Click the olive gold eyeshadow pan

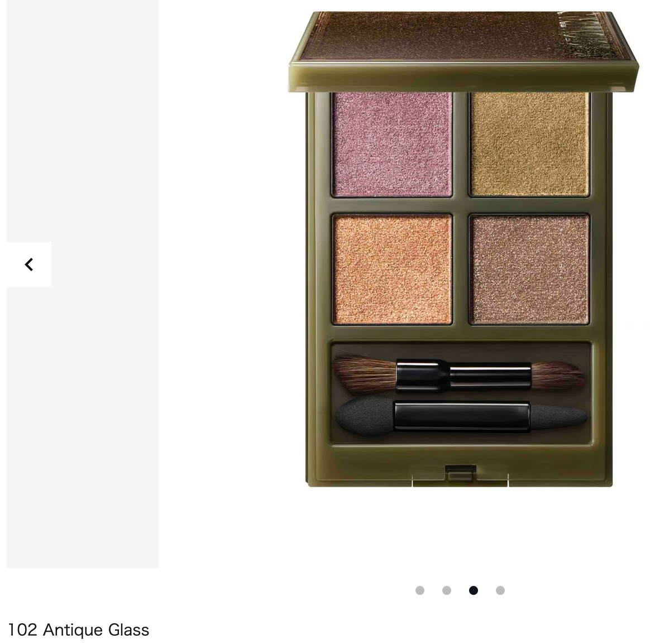pyautogui.click(x=529, y=144)
